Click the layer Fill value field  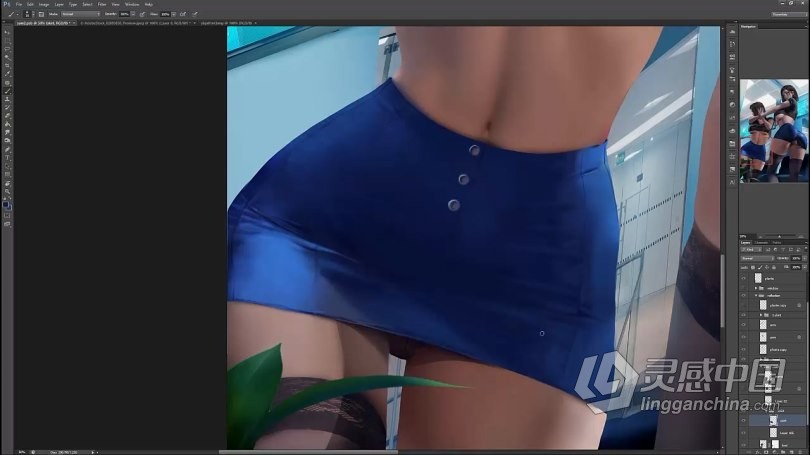796,267
